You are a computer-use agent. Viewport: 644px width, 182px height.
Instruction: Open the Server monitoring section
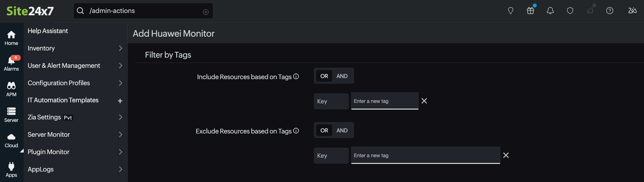11,114
